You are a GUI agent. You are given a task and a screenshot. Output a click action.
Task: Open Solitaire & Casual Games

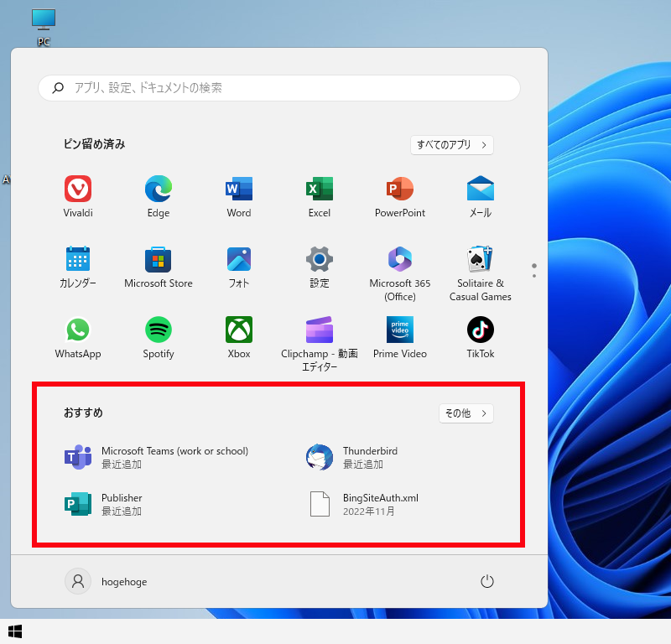480,274
